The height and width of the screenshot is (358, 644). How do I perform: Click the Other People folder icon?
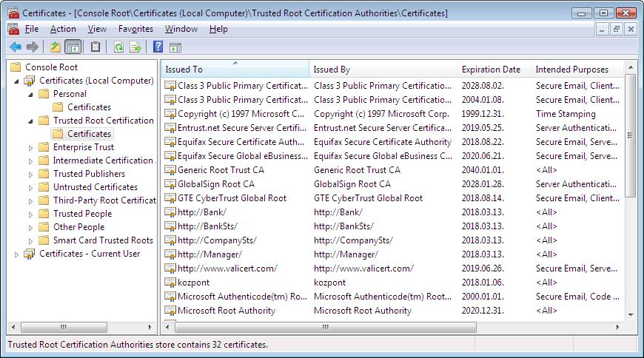point(44,227)
